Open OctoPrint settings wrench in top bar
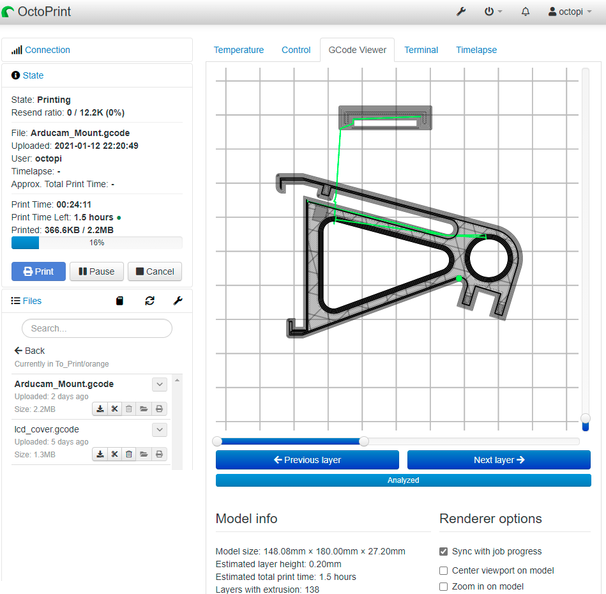Viewport: 606px width, 594px height. pyautogui.click(x=461, y=12)
